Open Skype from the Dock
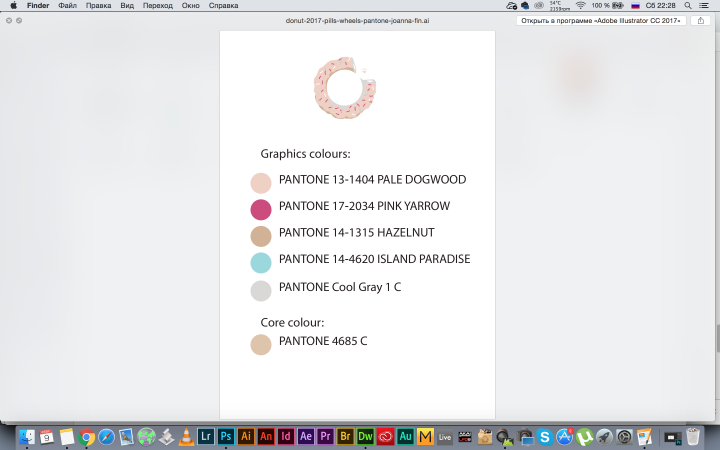The image size is (720, 450). click(545, 437)
